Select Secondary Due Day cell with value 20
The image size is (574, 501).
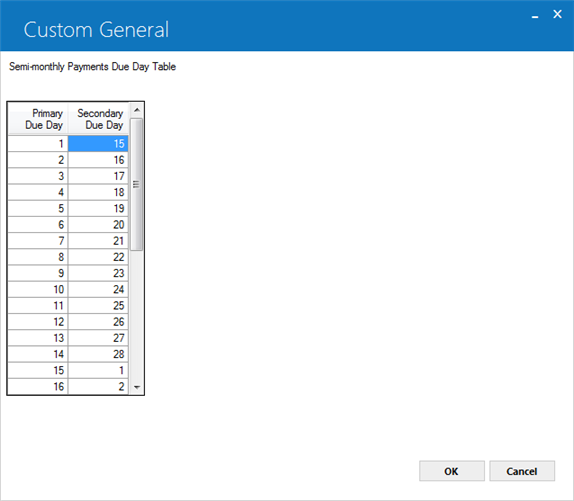[x=98, y=225]
